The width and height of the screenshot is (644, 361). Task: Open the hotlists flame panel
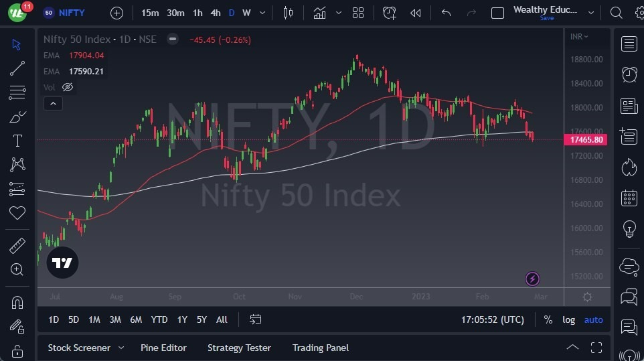pos(629,167)
